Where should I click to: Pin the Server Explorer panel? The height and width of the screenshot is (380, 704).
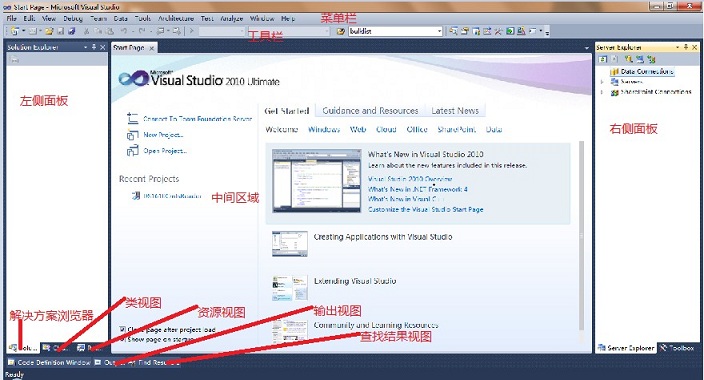click(x=686, y=47)
